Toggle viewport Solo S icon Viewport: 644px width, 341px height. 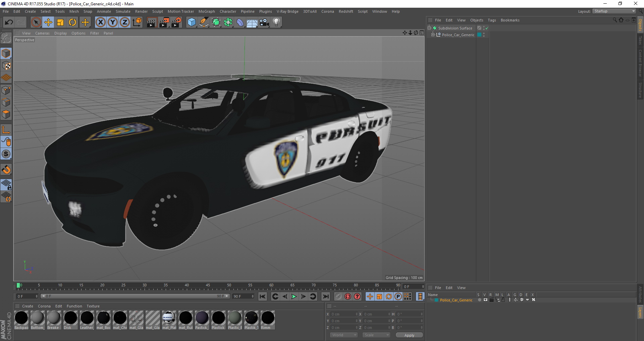pyautogui.click(x=6, y=154)
